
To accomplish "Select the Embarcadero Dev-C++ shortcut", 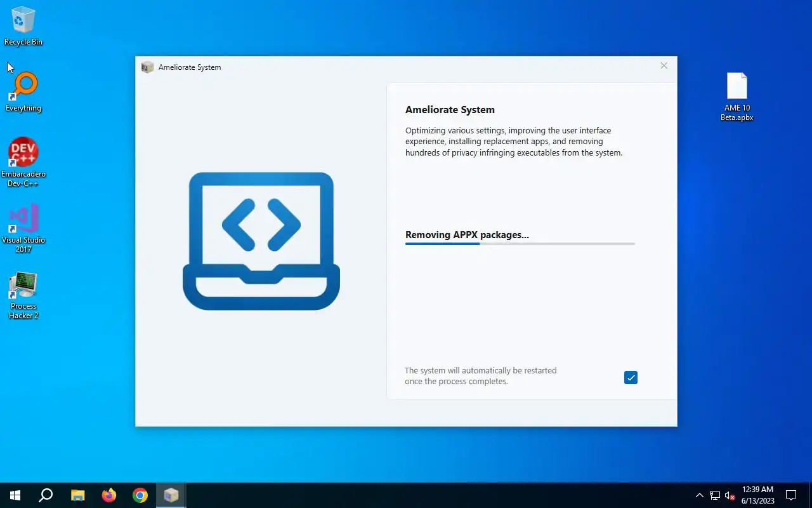I will pyautogui.click(x=23, y=163).
